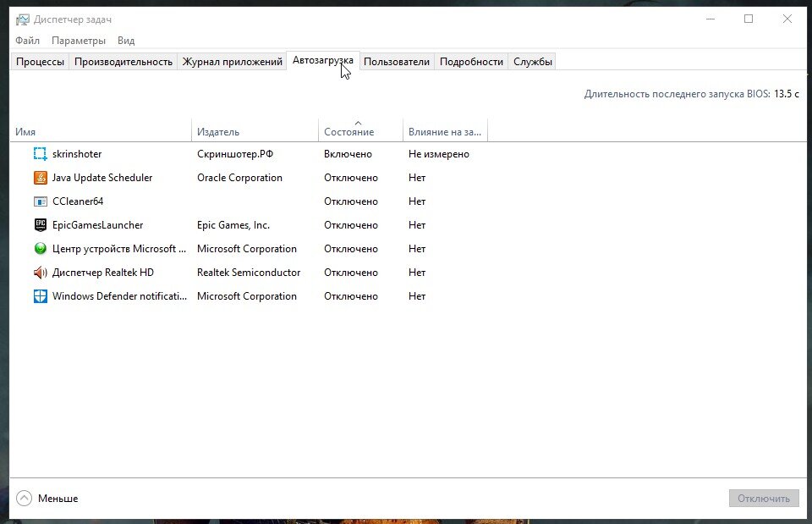The image size is (812, 524).
Task: Click the Realtek Semiconductor publisher cell
Action: [x=249, y=273]
